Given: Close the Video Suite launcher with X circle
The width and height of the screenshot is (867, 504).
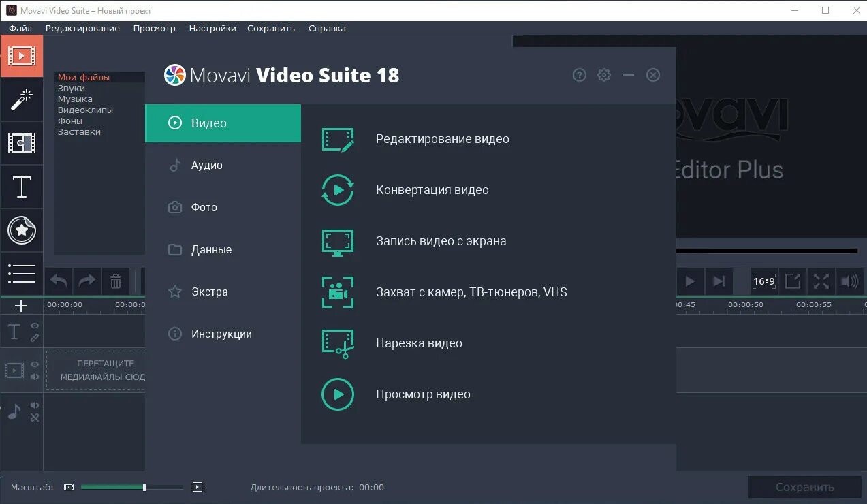Looking at the screenshot, I should pos(653,75).
